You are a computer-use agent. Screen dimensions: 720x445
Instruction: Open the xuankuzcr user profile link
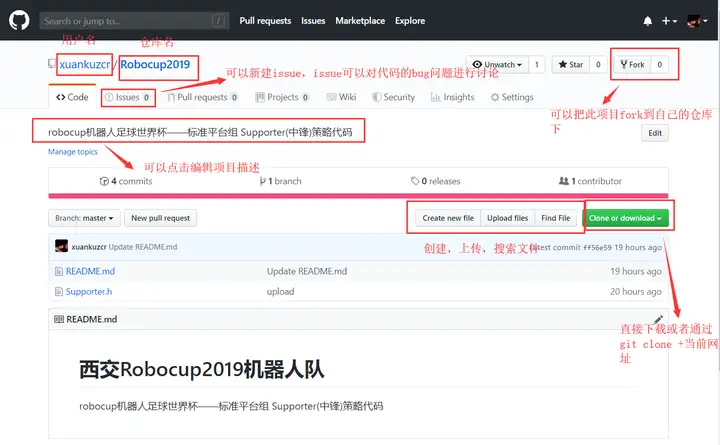coord(85,64)
